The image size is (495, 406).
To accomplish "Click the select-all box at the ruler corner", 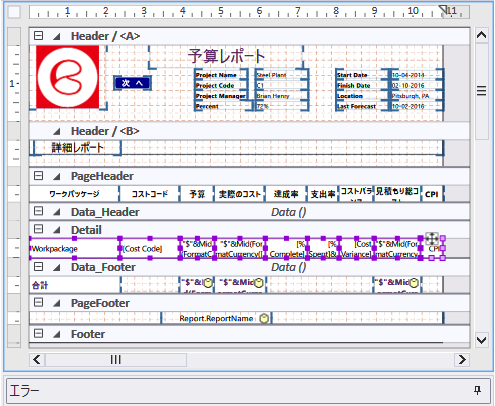I will [x=14, y=12].
